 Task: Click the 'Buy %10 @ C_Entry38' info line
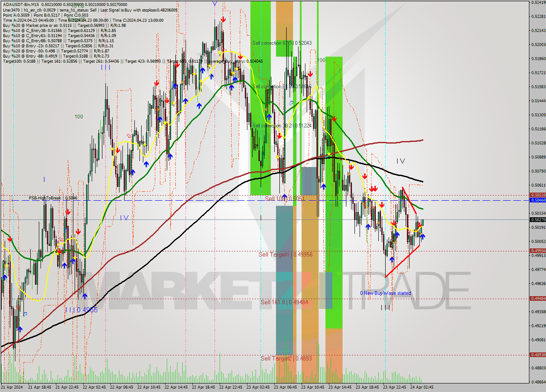tap(59, 31)
